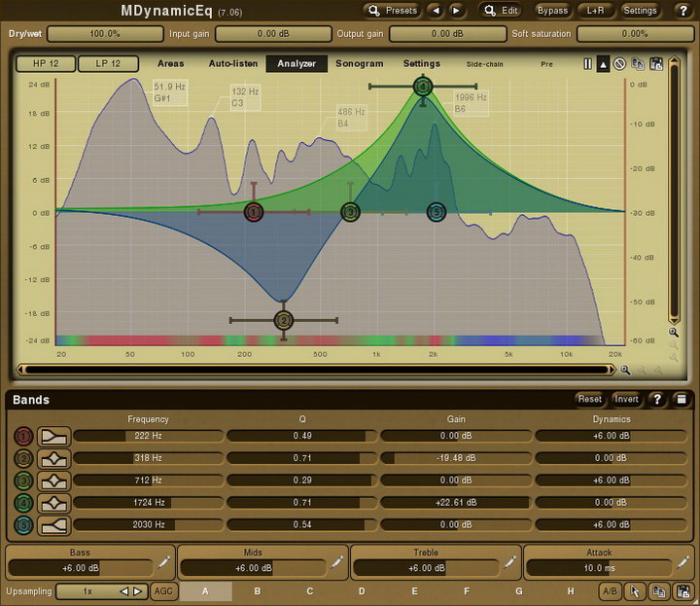The image size is (700, 606).
Task: Click band 2 gain -19.48 dB field
Action: coord(455,458)
